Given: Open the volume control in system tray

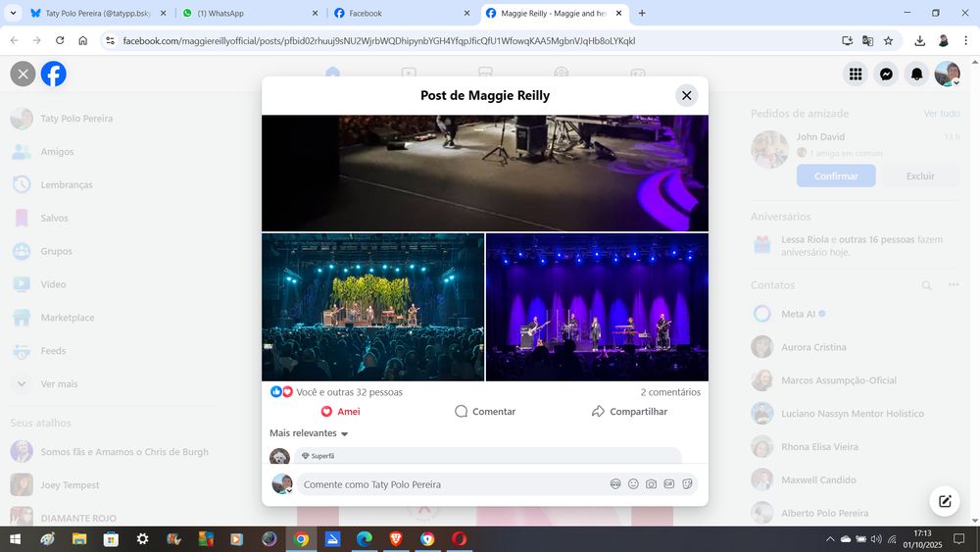Looking at the screenshot, I should point(876,539).
